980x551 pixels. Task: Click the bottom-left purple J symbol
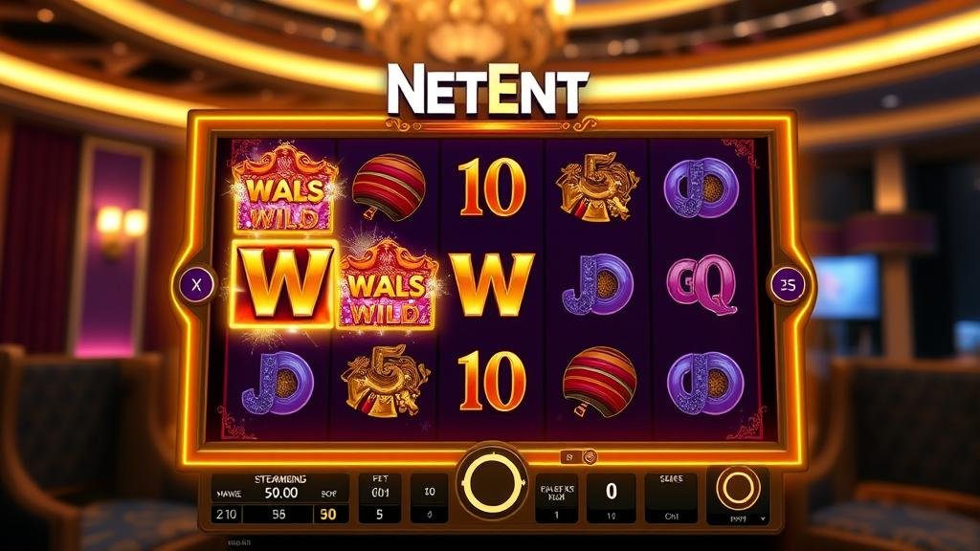pyautogui.click(x=278, y=383)
